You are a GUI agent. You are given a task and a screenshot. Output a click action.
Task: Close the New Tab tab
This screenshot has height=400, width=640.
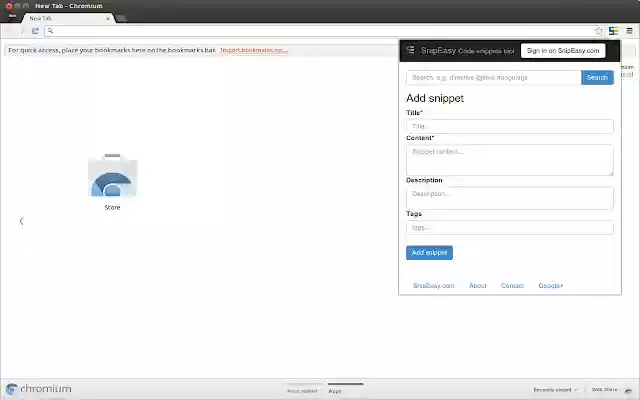[x=107, y=18]
